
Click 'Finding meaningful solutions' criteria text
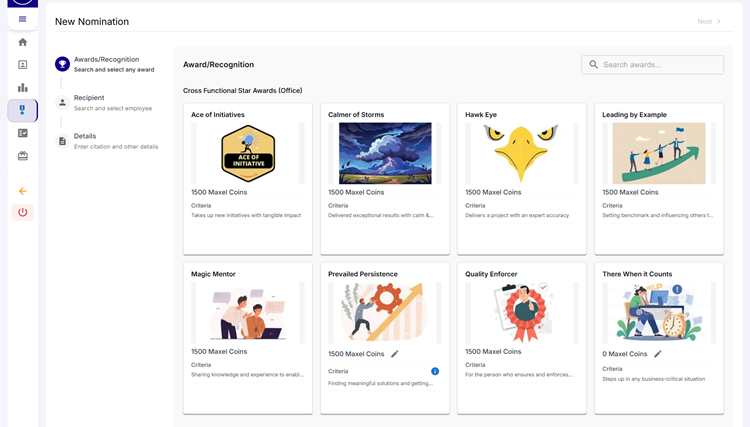click(380, 383)
